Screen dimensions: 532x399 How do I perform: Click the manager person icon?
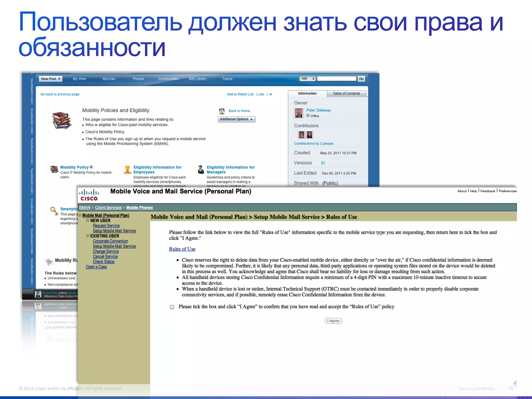[x=201, y=169]
